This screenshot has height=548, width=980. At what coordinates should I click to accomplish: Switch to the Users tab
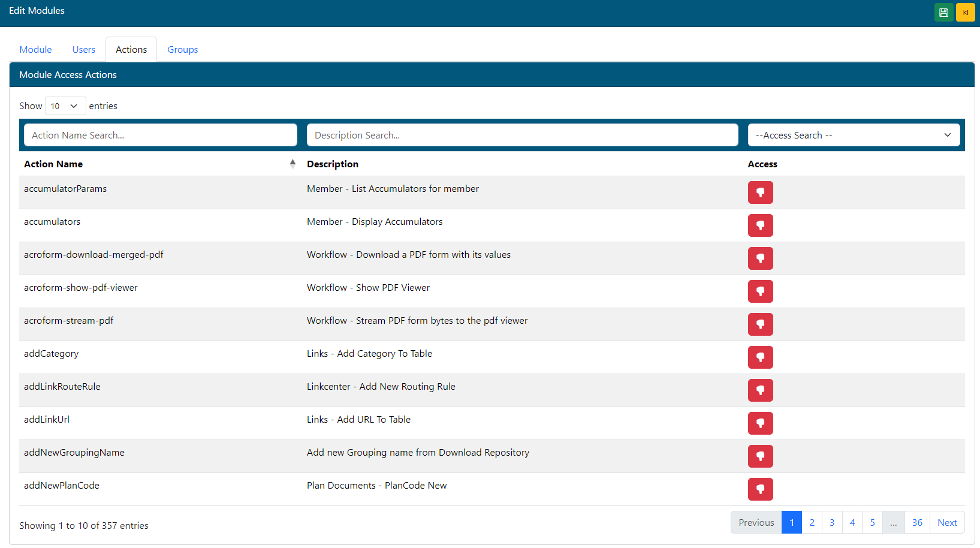84,50
